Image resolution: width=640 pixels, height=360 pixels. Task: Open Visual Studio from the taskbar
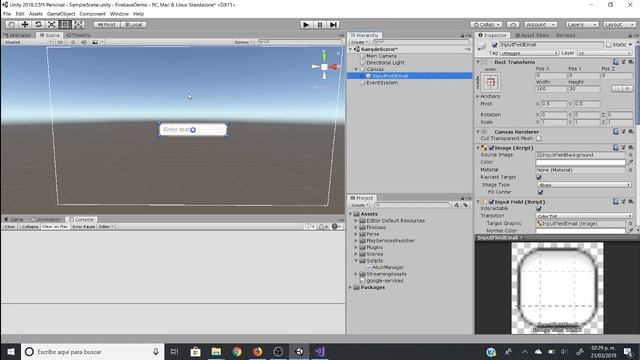pyautogui.click(x=320, y=351)
